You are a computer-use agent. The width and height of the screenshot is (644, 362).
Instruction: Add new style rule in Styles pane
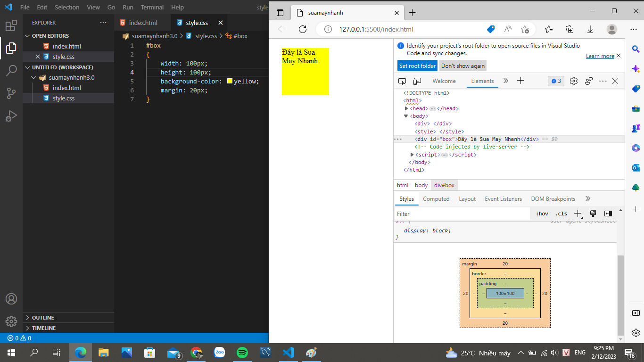point(578,214)
